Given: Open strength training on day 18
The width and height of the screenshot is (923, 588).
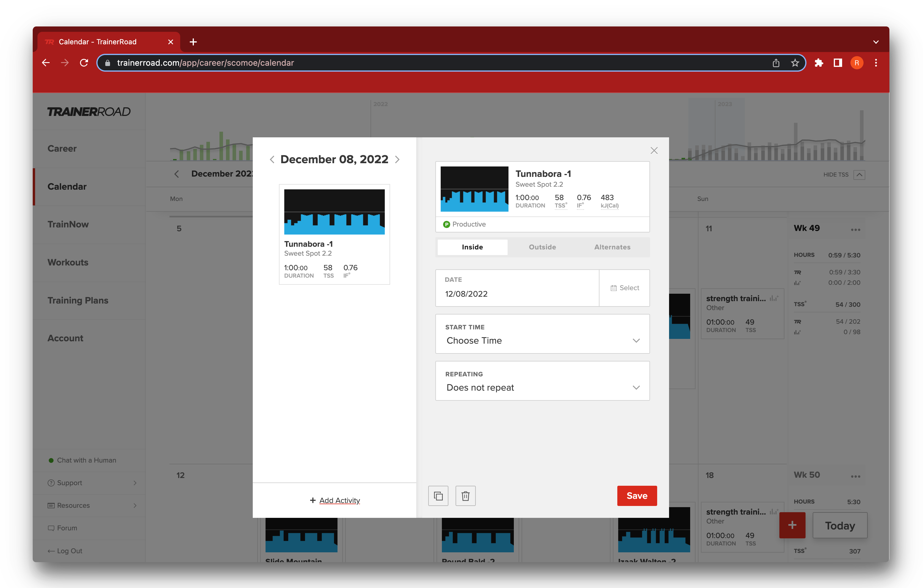Looking at the screenshot, I should [x=742, y=527].
